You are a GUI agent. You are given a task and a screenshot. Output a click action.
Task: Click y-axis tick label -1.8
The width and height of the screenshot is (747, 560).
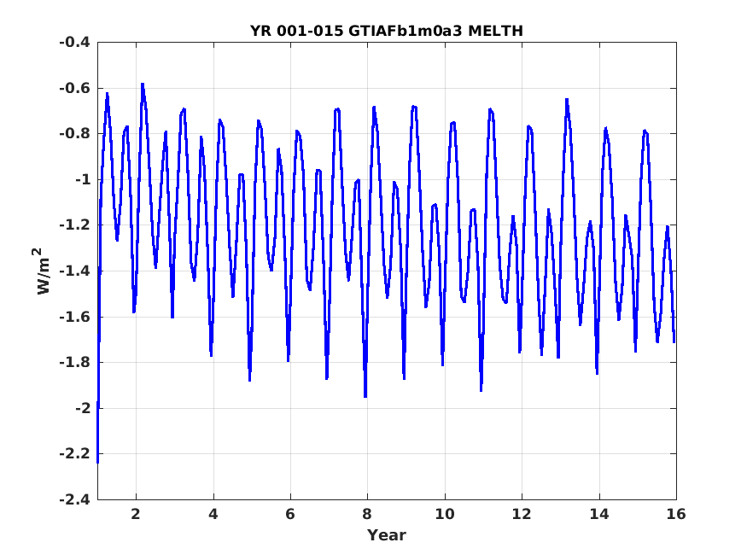coord(74,363)
